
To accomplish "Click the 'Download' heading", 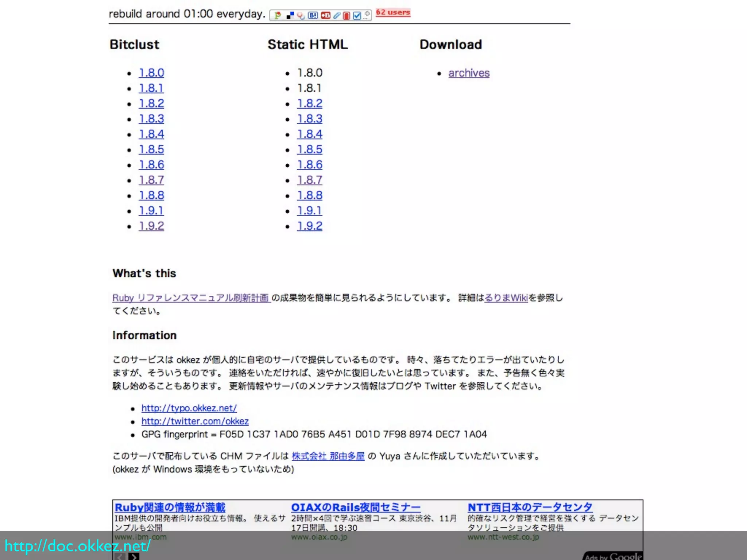I will point(451,44).
